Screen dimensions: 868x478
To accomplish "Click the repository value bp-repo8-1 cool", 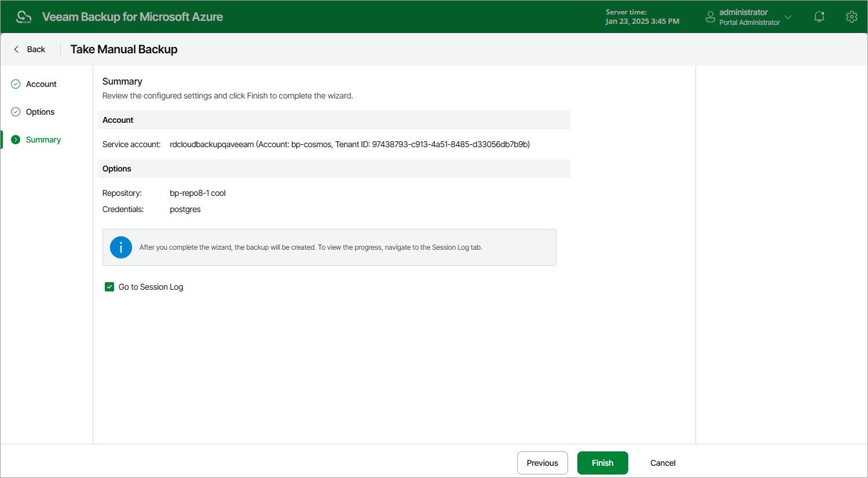I will pos(197,193).
